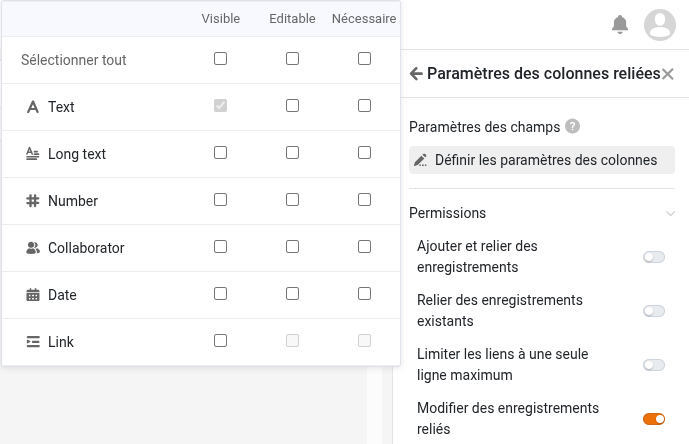Viewport: 689px width, 444px height.
Task: Close the Paramètres des colonnes reliées panel
Action: pyautogui.click(x=667, y=74)
